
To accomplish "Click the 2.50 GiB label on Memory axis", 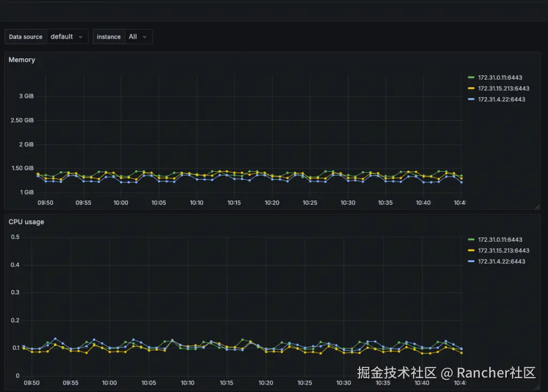I will coord(22,120).
